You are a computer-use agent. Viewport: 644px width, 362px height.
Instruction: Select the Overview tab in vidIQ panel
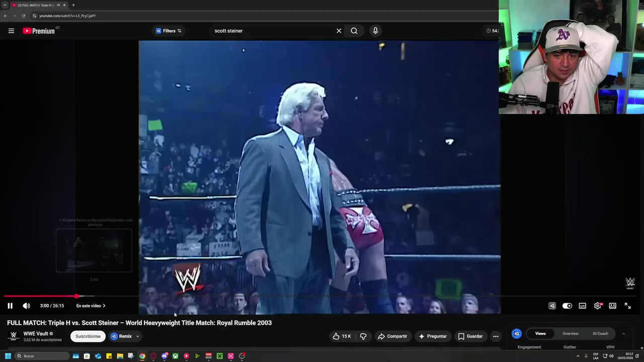(571, 333)
